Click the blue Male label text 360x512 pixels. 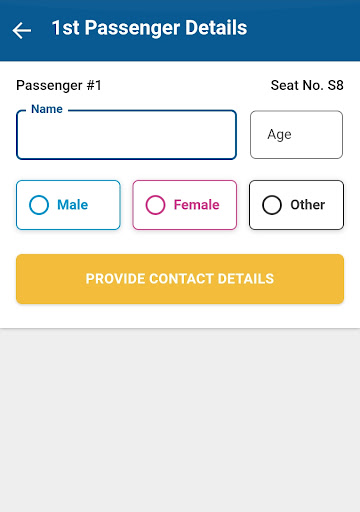click(x=73, y=205)
